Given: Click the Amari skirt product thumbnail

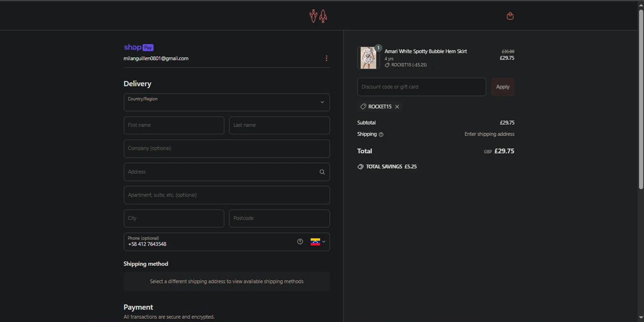Looking at the screenshot, I should tap(368, 58).
